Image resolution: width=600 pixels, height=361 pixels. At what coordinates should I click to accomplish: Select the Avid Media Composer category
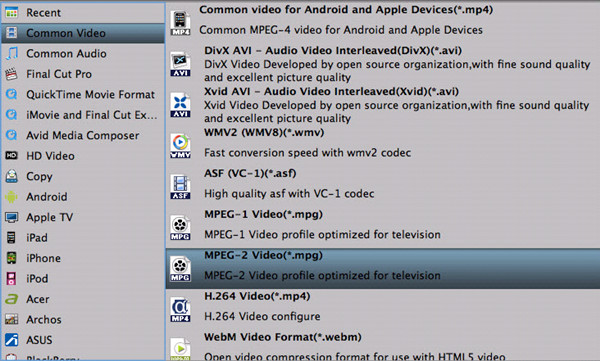click(x=83, y=135)
